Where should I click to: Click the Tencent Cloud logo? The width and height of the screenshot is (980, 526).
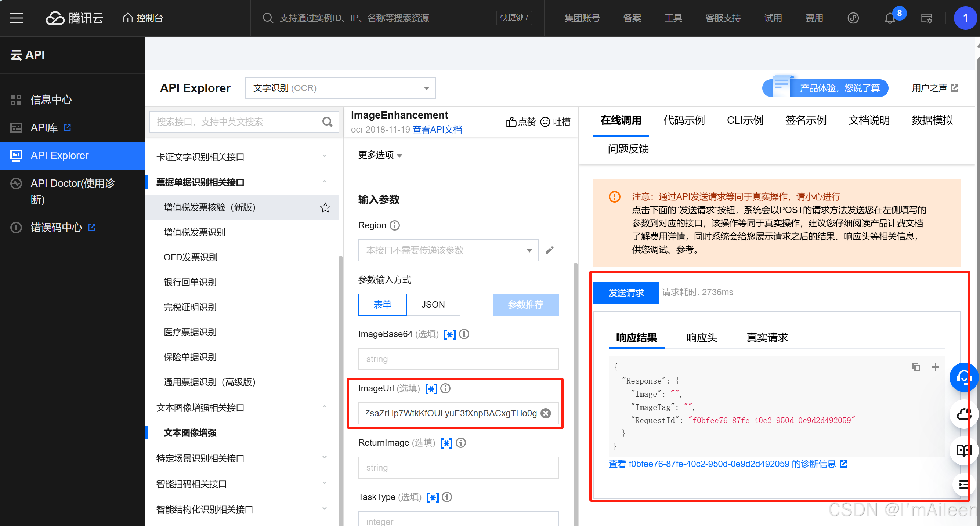[75, 18]
